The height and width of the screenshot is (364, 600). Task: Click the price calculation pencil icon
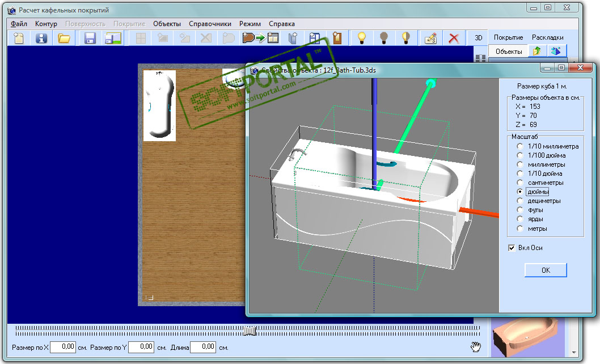pos(431,38)
